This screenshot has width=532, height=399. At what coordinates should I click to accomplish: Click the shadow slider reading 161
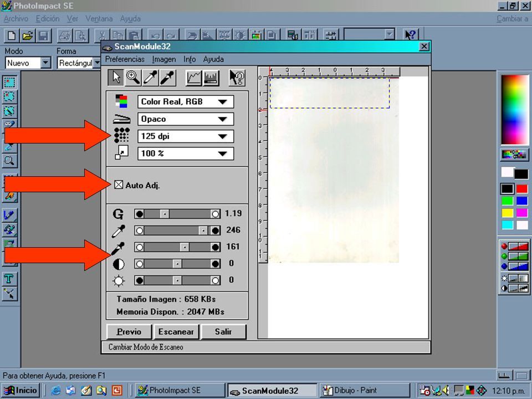[x=177, y=247]
